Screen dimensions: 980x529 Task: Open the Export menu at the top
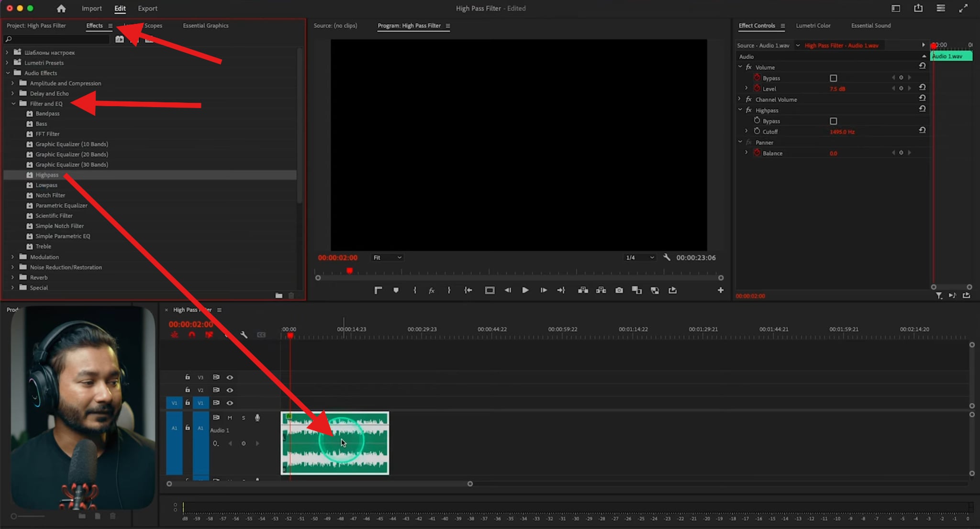click(147, 8)
